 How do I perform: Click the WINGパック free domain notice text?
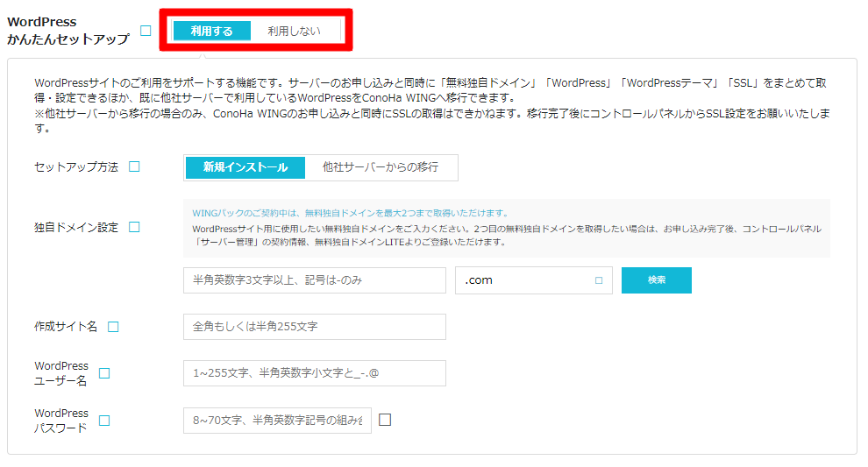[x=351, y=213]
